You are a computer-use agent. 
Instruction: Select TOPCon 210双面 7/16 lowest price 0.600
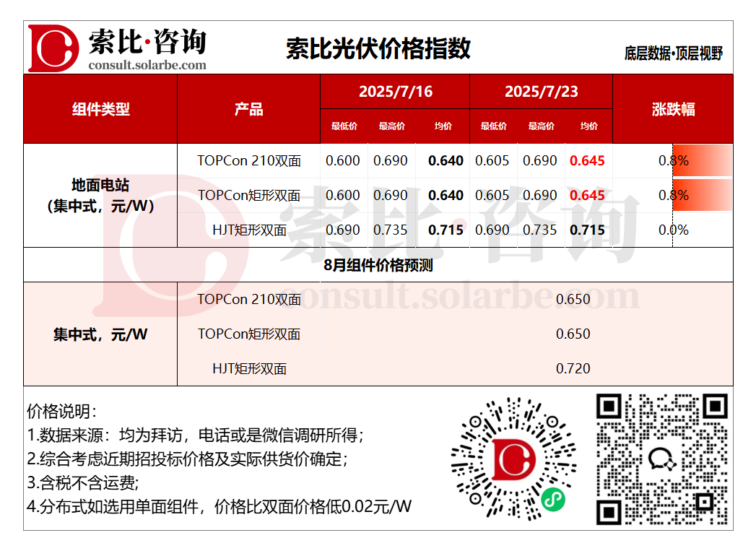[343, 160]
